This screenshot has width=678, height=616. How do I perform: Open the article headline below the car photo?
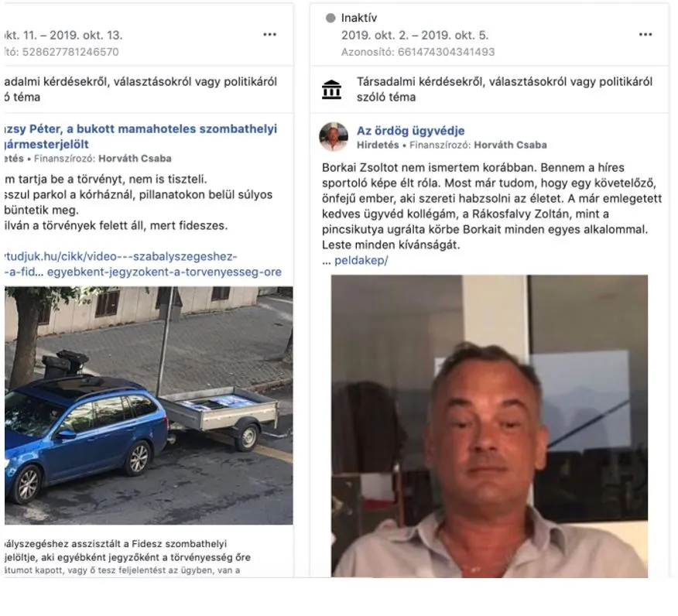pos(128,550)
